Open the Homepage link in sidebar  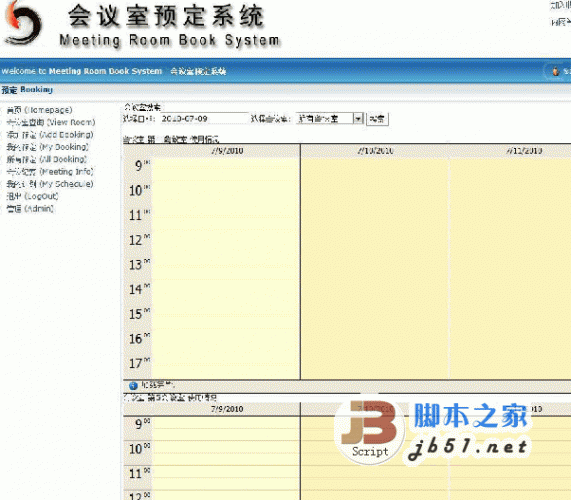[39, 110]
